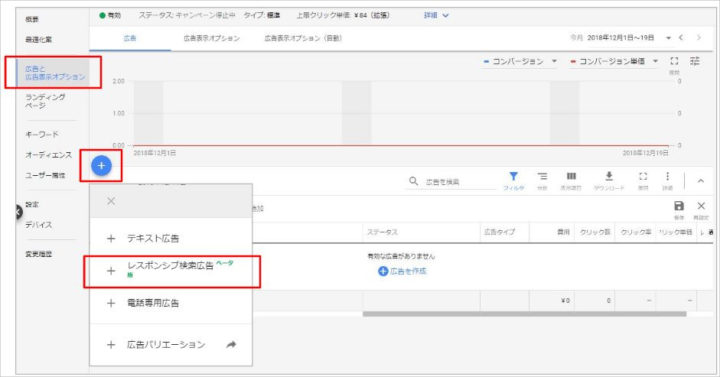The image size is (720, 377).
Task: Open オーディエンス in the left sidebar
Action: click(49, 155)
